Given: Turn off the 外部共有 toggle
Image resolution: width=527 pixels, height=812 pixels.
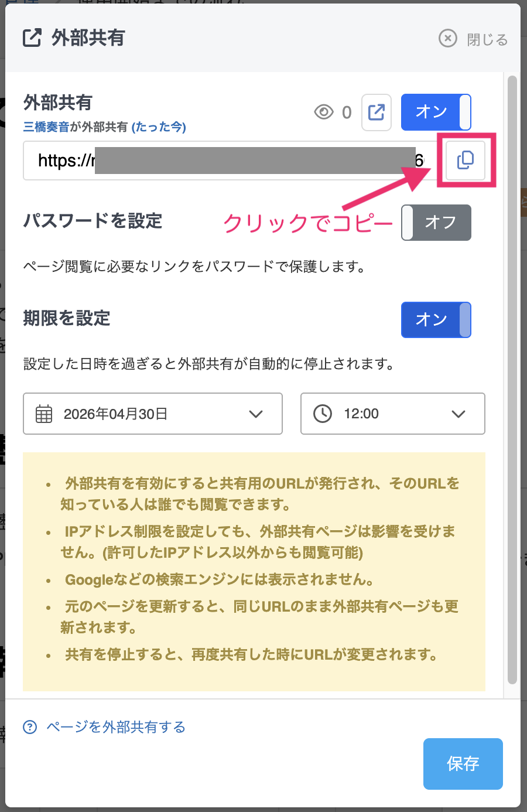Looking at the screenshot, I should 436,112.
